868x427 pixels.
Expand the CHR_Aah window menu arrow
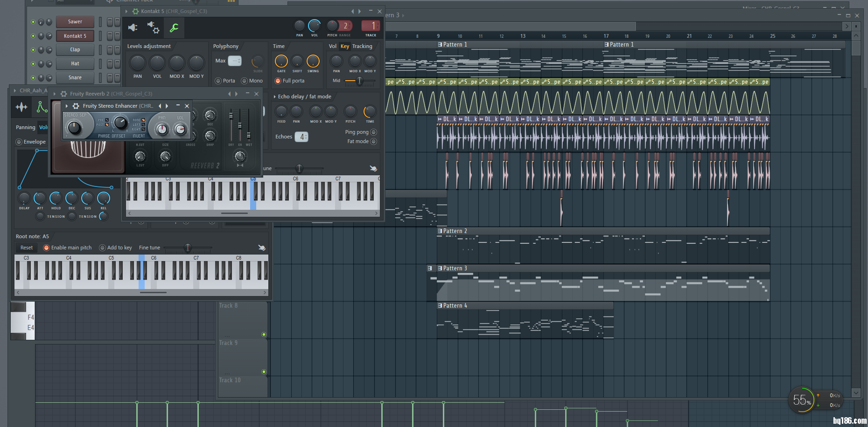point(15,90)
